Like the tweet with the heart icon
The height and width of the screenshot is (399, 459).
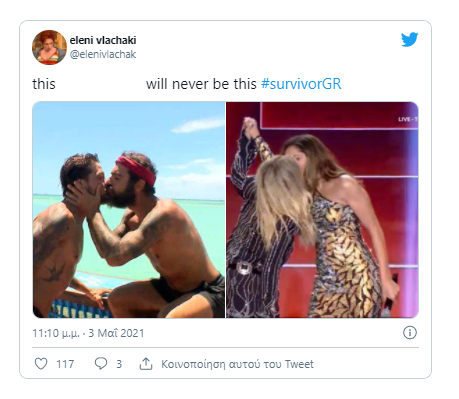[41, 364]
